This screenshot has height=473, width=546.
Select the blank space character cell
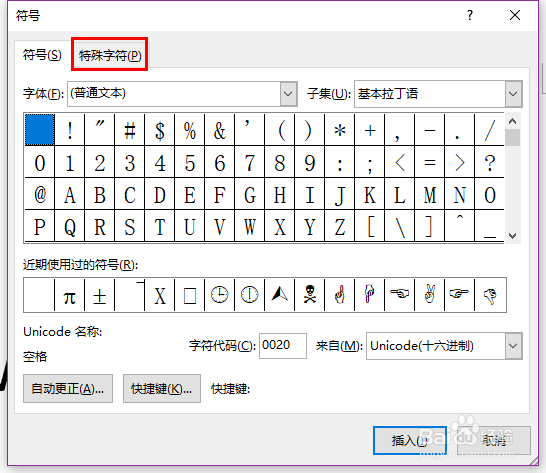pyautogui.click(x=40, y=130)
